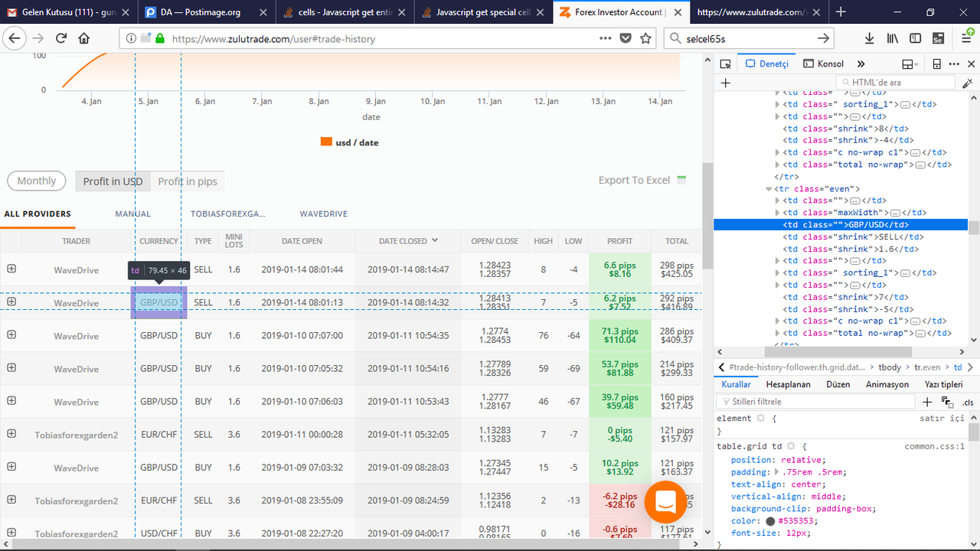Open the common.css:1 source link
980x551 pixels.
(934, 446)
